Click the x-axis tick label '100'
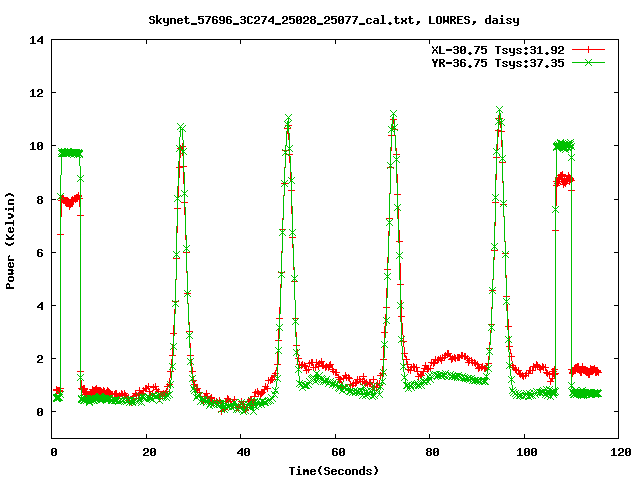This screenshot has height=480, width=640. pyautogui.click(x=527, y=452)
